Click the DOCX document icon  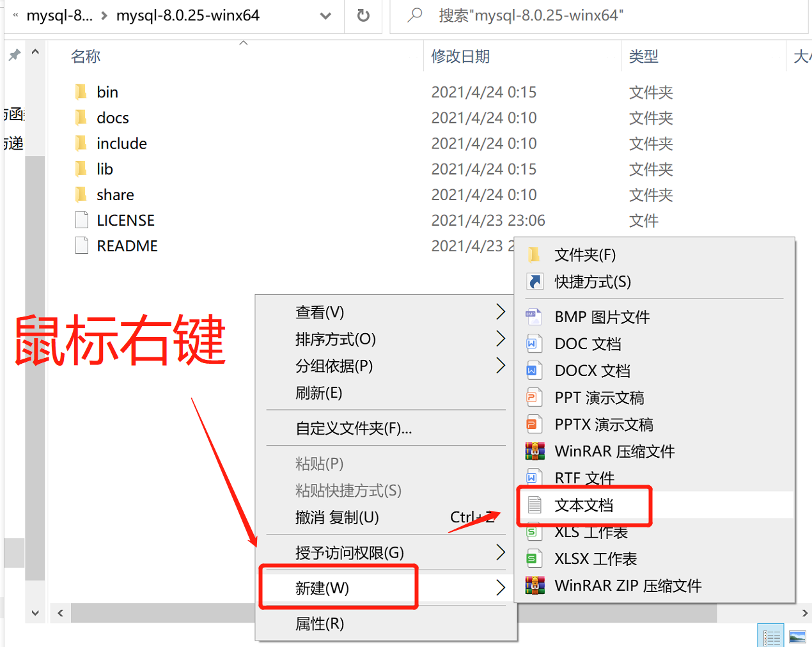coord(534,371)
